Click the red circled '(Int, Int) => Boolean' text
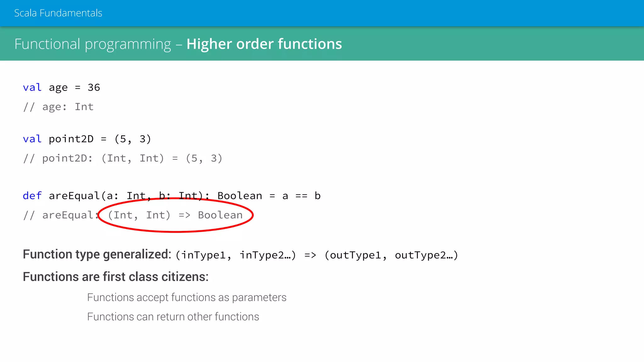 tap(175, 215)
